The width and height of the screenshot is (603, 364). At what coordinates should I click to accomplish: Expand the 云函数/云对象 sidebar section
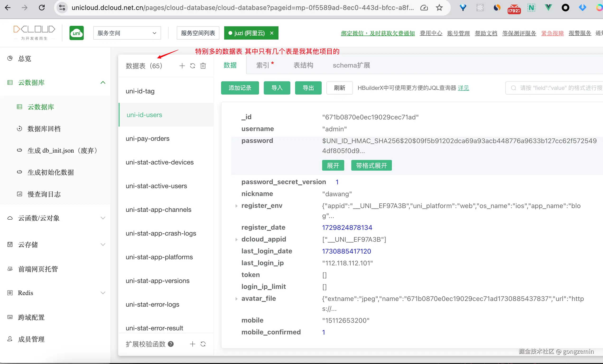103,218
